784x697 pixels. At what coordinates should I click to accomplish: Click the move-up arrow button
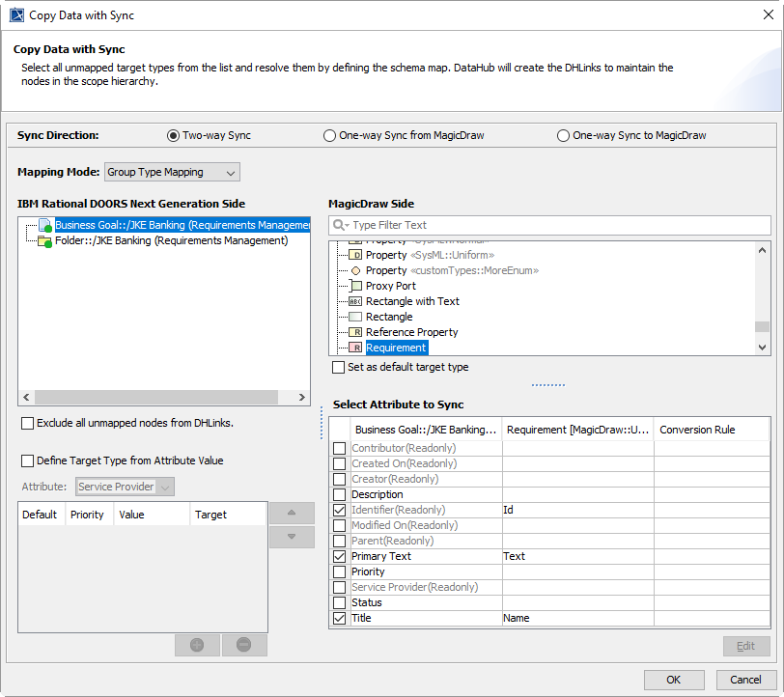tap(292, 514)
